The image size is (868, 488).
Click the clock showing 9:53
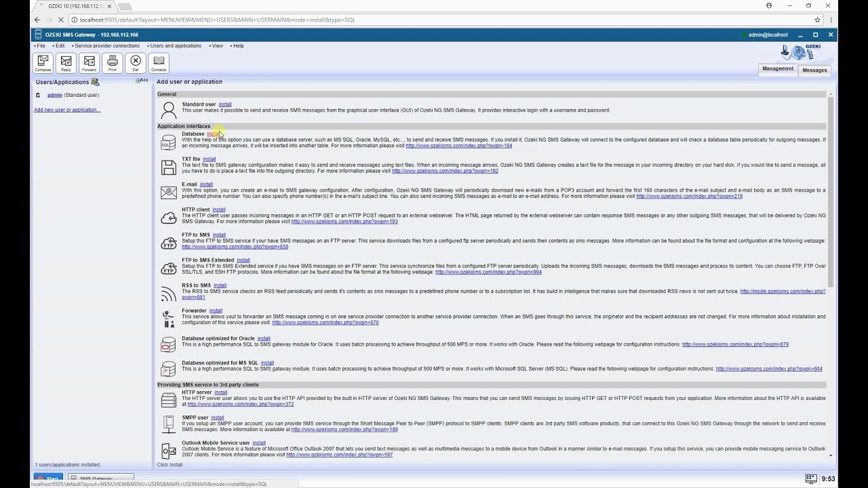click(828, 479)
